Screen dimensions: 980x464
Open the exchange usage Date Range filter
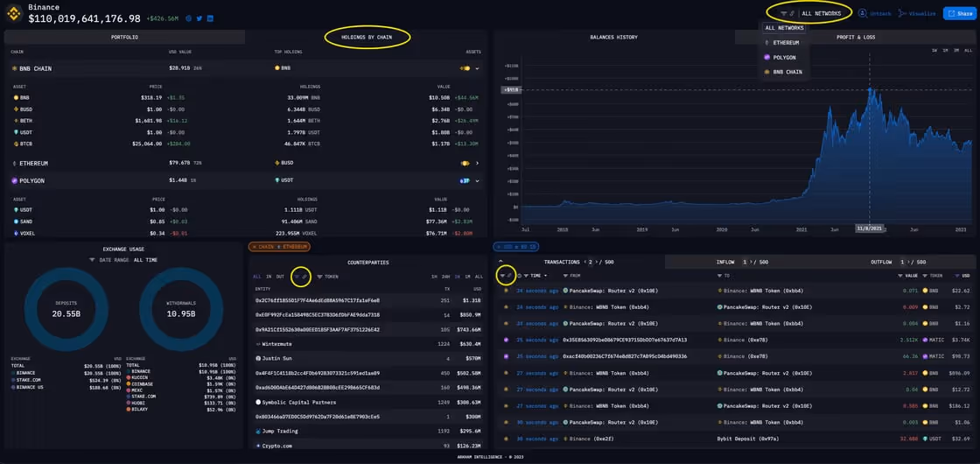click(x=123, y=259)
